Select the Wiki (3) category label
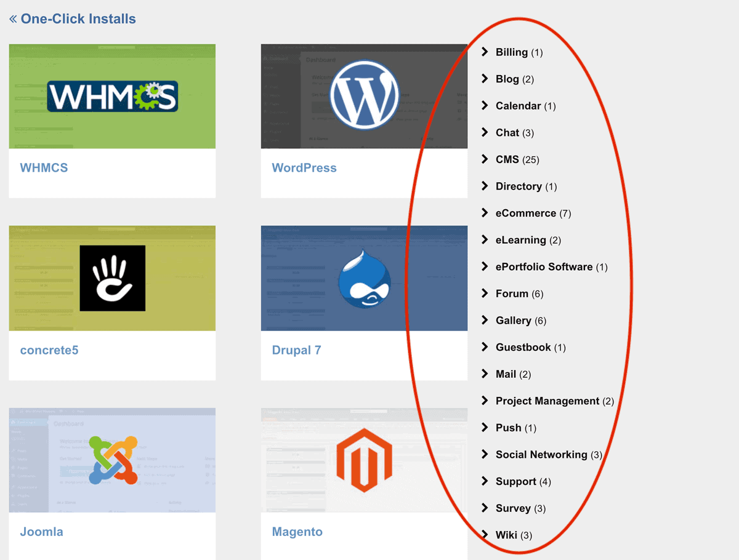The image size is (739, 560). [x=514, y=535]
